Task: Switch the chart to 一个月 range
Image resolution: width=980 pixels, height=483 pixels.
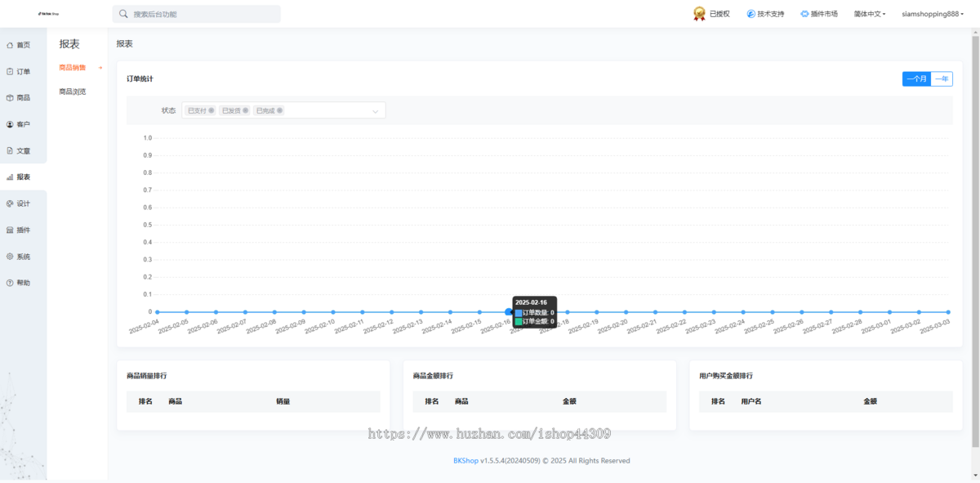Action: (916, 78)
